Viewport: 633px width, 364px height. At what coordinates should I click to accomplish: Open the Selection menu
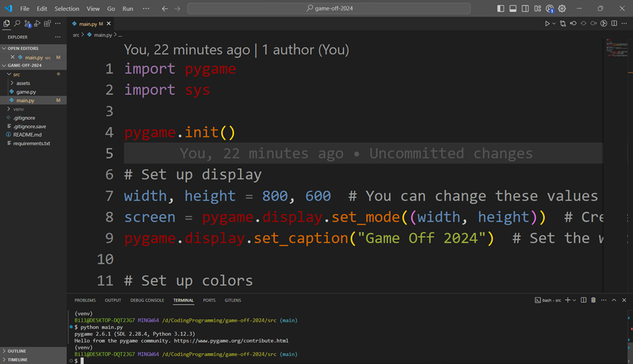click(67, 8)
